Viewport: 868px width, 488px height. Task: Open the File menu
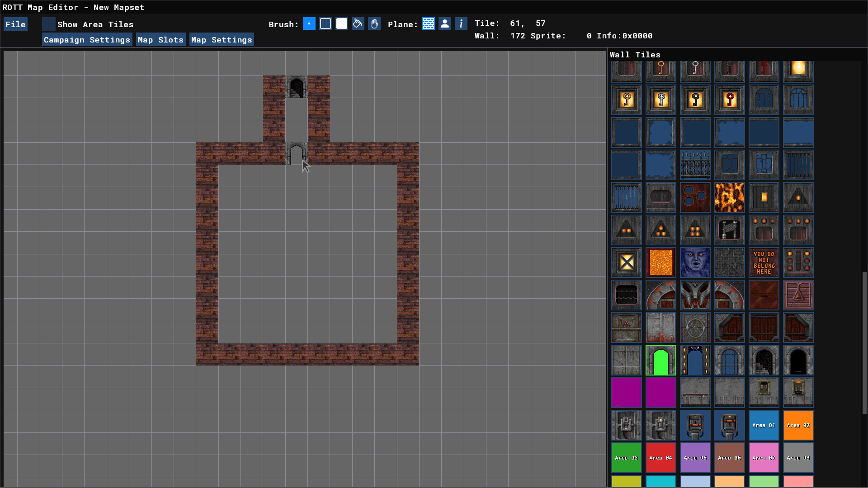(x=15, y=24)
